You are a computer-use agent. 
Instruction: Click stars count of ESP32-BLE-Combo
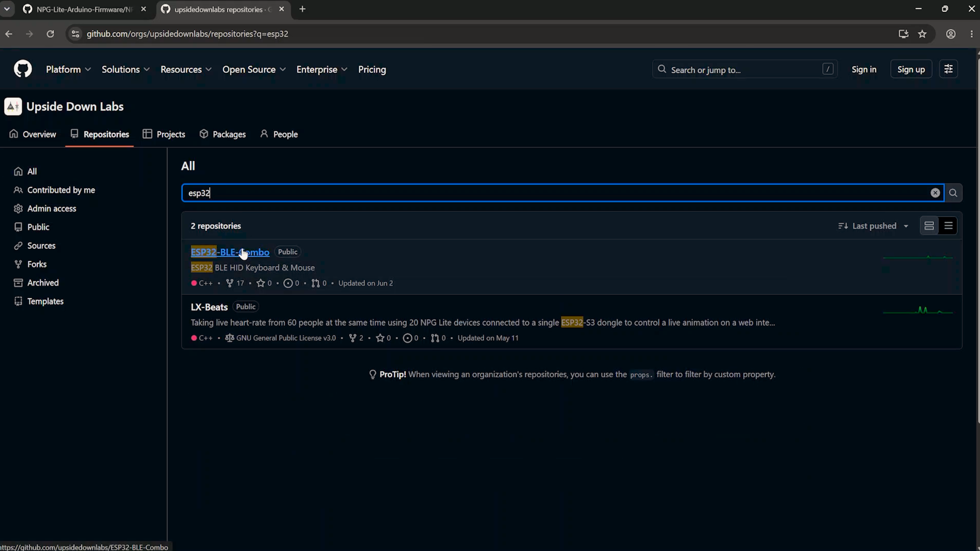(x=264, y=283)
